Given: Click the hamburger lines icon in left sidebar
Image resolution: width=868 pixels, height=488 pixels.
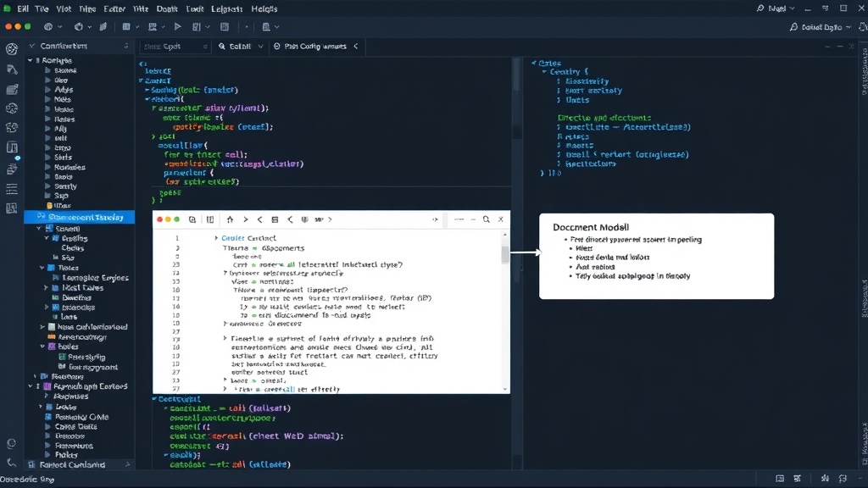Looking at the screenshot, I should point(12,189).
